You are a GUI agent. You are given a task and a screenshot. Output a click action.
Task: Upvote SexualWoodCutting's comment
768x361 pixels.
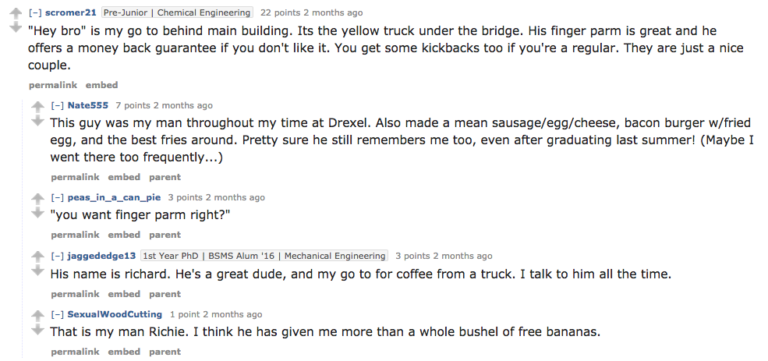[x=38, y=315]
